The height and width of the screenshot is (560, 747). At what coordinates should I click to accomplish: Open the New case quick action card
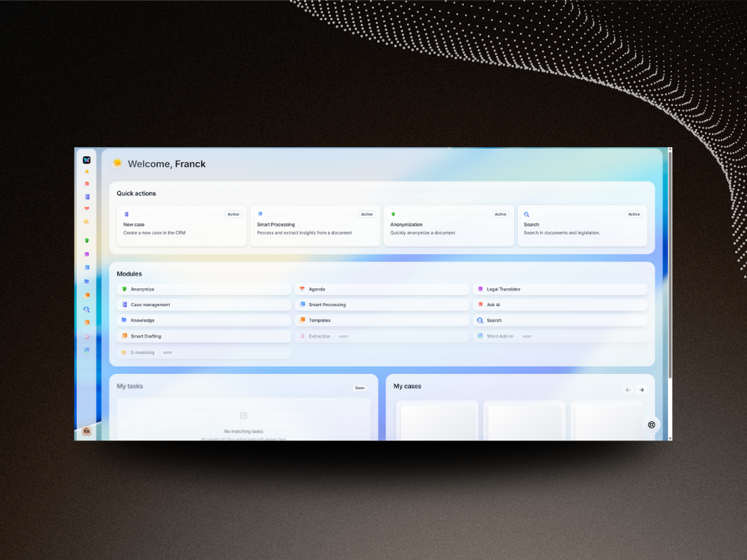tap(182, 225)
